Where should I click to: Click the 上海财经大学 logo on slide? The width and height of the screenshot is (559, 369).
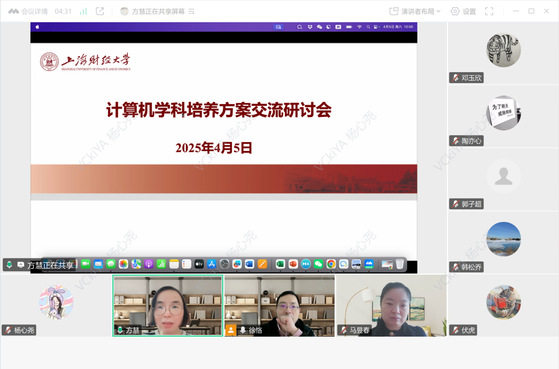[85, 61]
